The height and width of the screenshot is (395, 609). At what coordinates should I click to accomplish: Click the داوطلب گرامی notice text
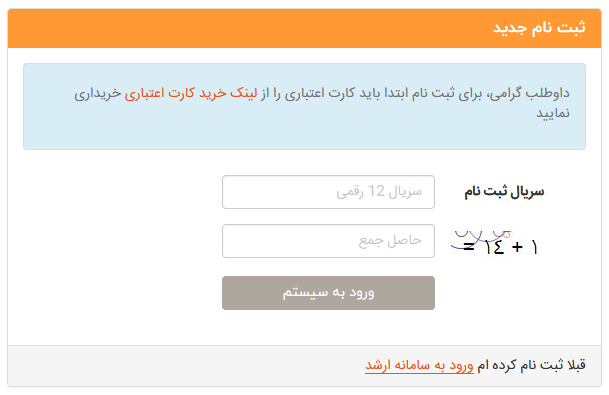point(322,103)
